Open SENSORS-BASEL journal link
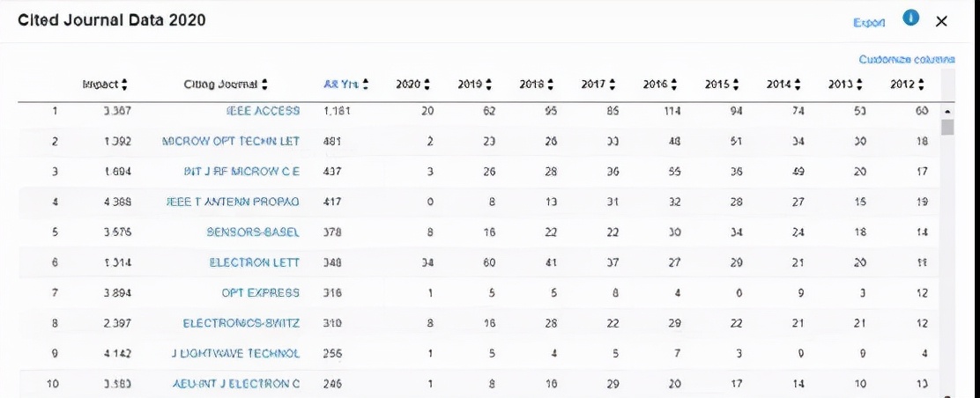This screenshot has width=980, height=398. pyautogui.click(x=253, y=232)
